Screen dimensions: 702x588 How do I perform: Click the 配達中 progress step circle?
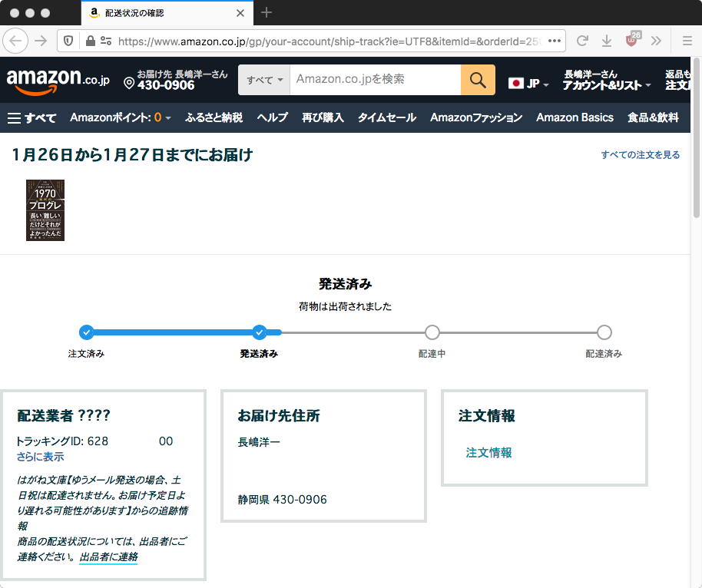432,332
